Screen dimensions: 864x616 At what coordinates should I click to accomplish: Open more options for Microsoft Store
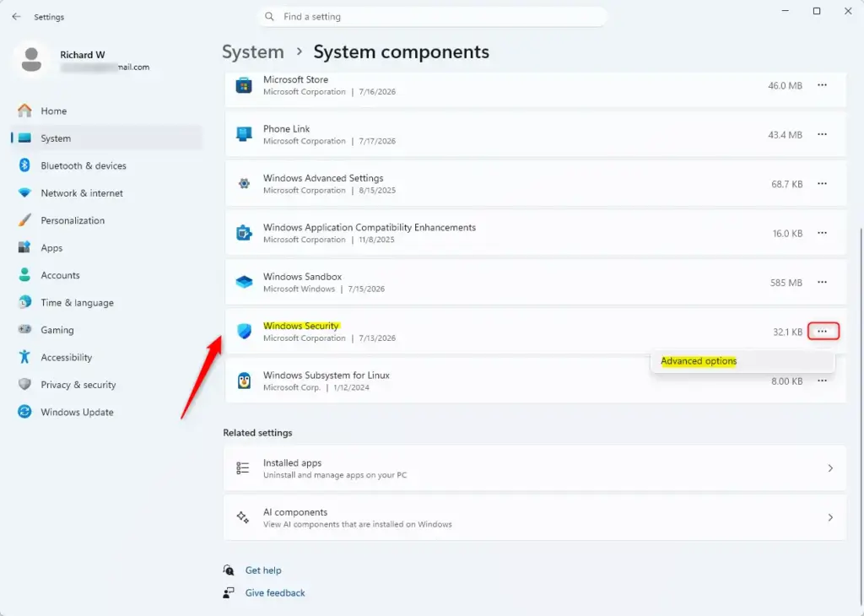tap(822, 85)
